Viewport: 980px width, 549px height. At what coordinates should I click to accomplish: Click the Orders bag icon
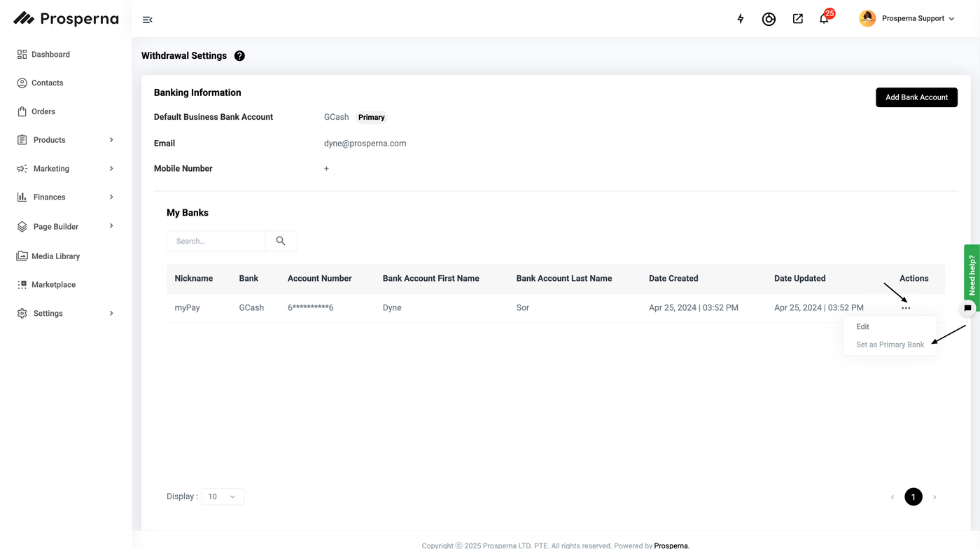point(22,111)
